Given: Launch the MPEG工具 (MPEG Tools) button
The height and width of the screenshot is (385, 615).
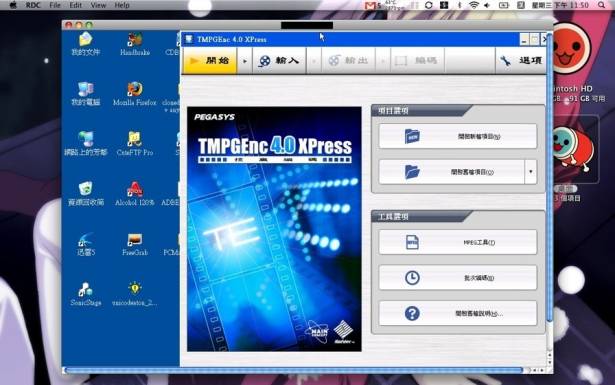Looking at the screenshot, I should click(x=458, y=242).
